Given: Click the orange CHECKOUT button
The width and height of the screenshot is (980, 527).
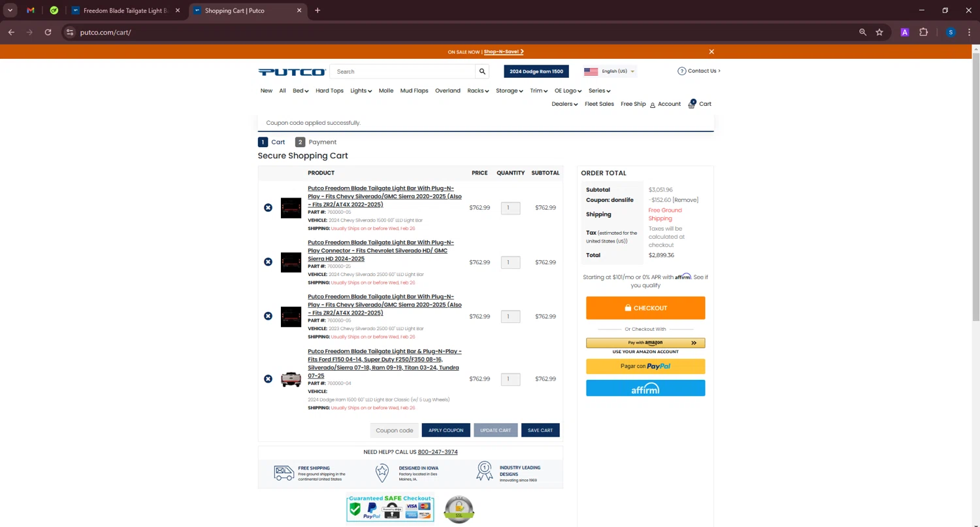Looking at the screenshot, I should tap(645, 308).
